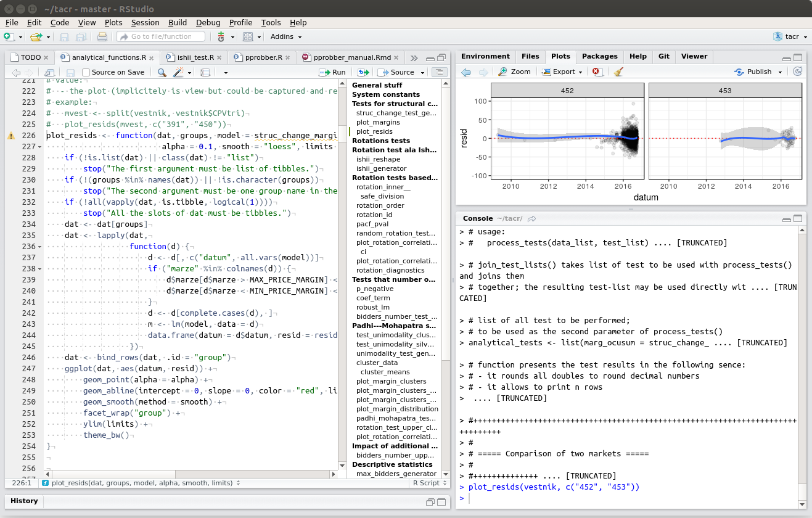This screenshot has height=518, width=812.
Task: Switch to the Git tab
Action: coord(663,56)
